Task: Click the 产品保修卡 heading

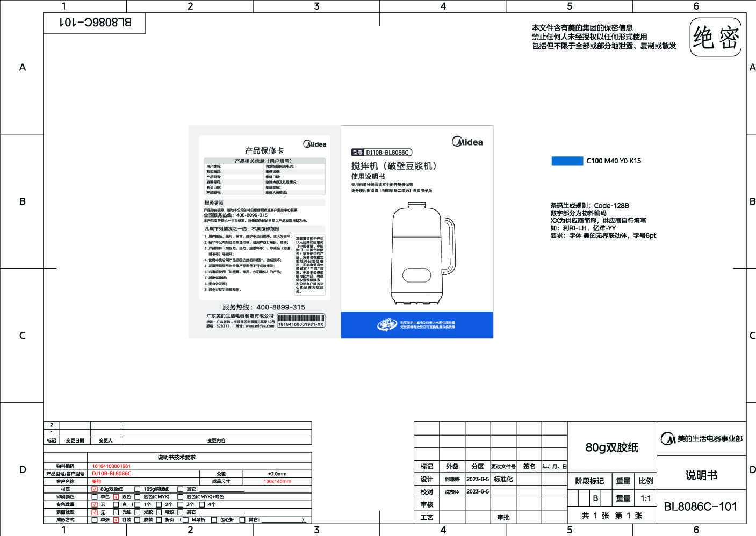Action: [x=264, y=150]
